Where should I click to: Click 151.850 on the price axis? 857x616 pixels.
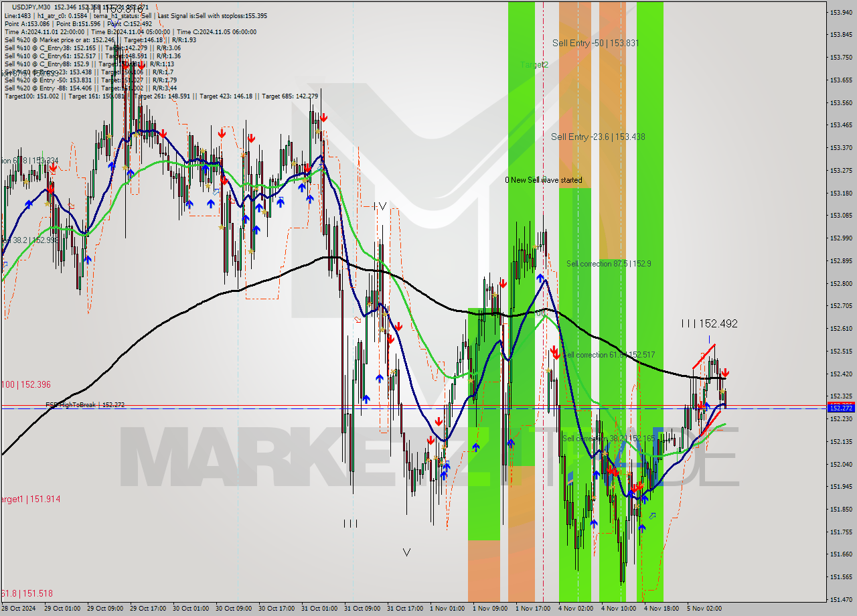pos(841,509)
